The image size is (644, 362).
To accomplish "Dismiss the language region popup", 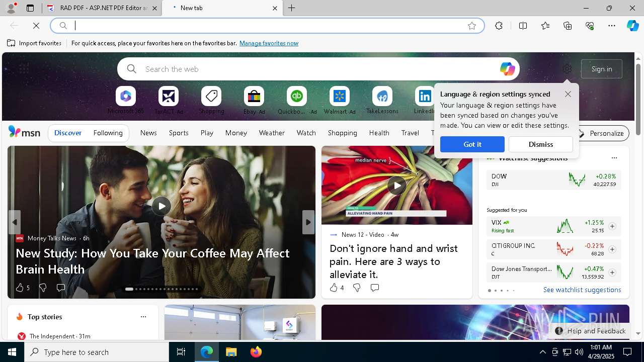I will [x=541, y=144].
